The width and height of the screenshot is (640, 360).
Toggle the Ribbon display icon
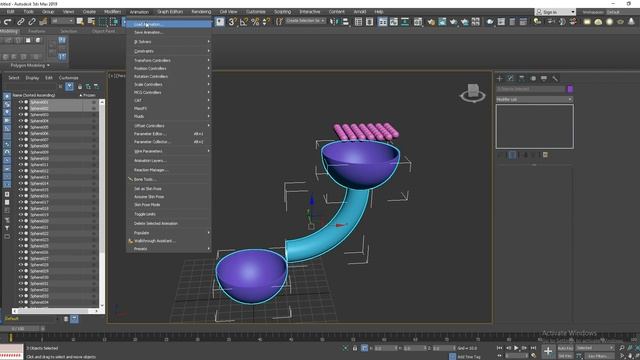click(382, 22)
